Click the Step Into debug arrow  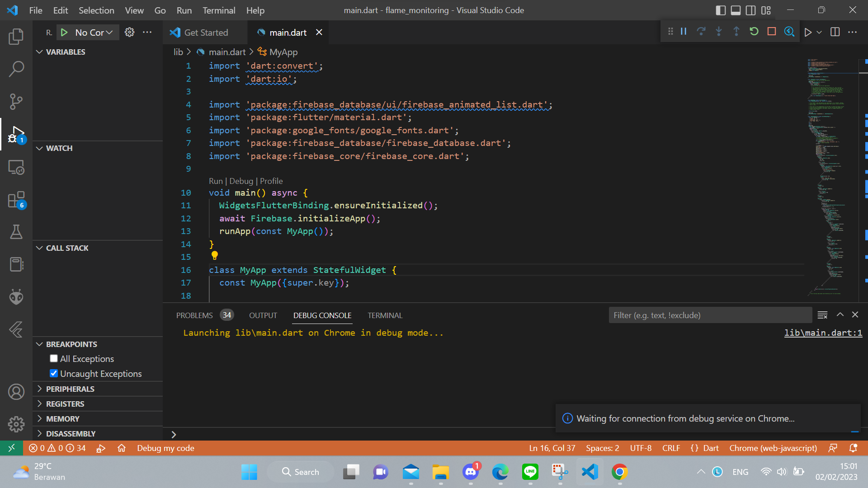tap(719, 32)
